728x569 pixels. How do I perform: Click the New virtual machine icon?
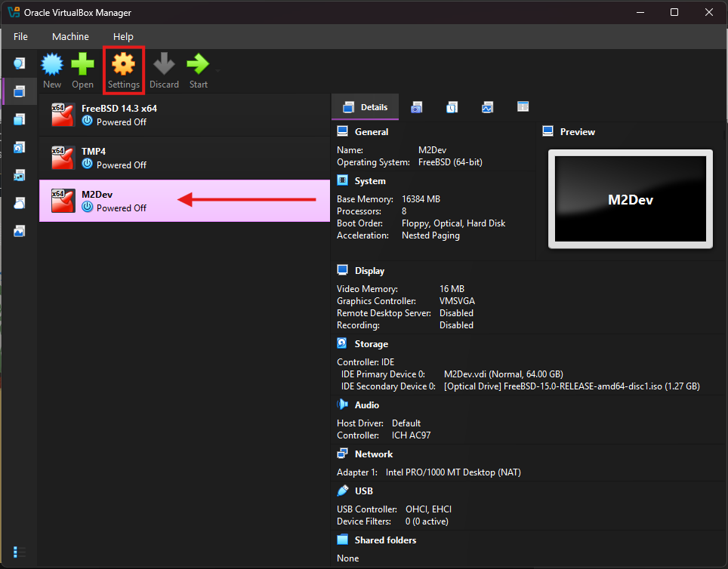(52, 66)
